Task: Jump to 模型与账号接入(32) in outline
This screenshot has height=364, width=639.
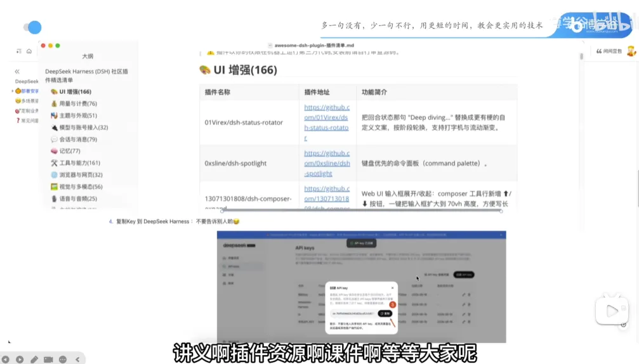Action: tap(84, 127)
